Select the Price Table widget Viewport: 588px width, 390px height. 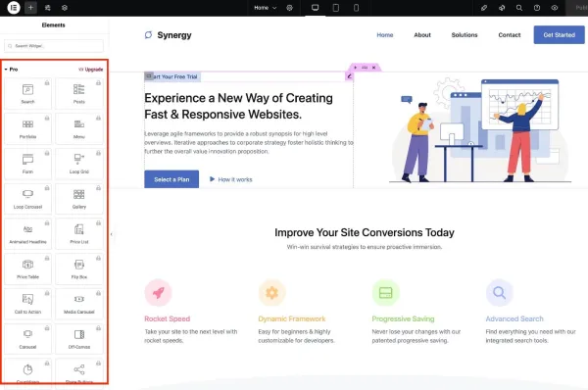[x=27, y=268]
